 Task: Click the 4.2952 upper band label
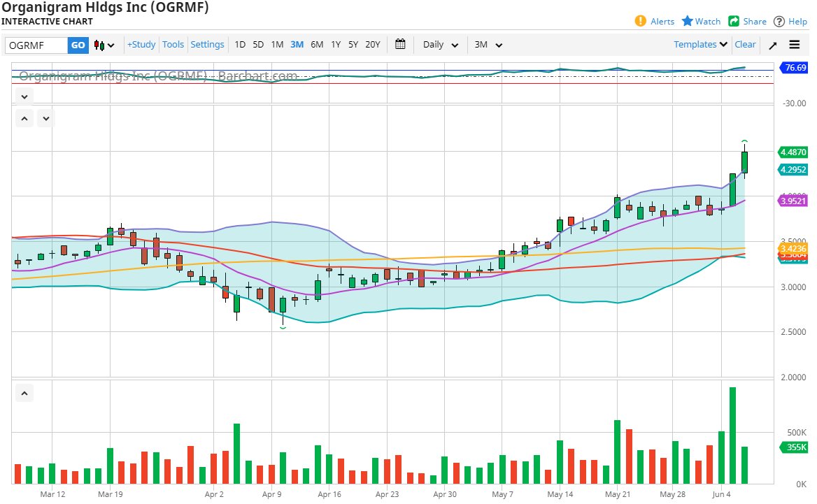792,169
